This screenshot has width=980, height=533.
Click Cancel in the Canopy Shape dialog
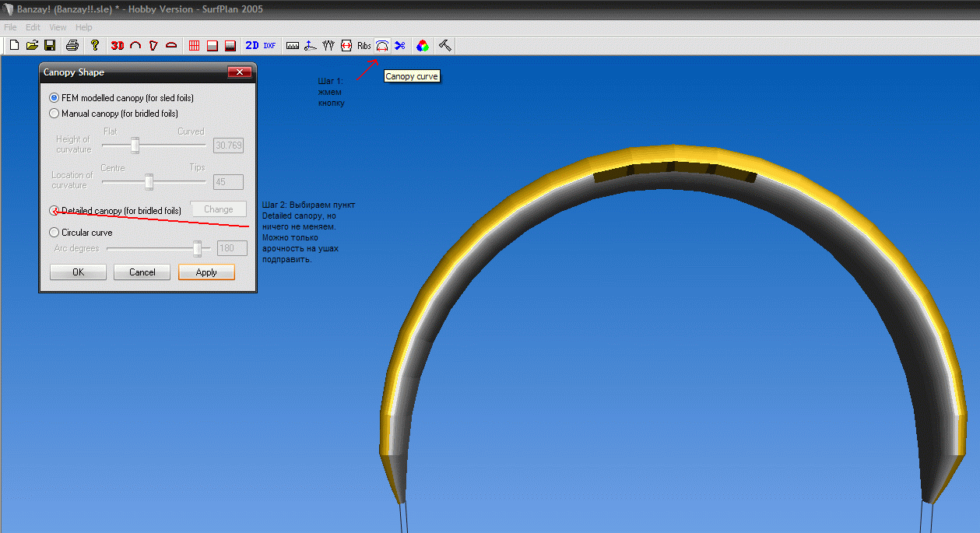(142, 272)
